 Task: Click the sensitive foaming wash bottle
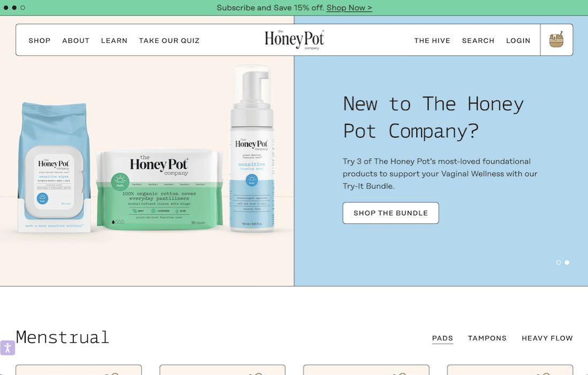coord(251,148)
